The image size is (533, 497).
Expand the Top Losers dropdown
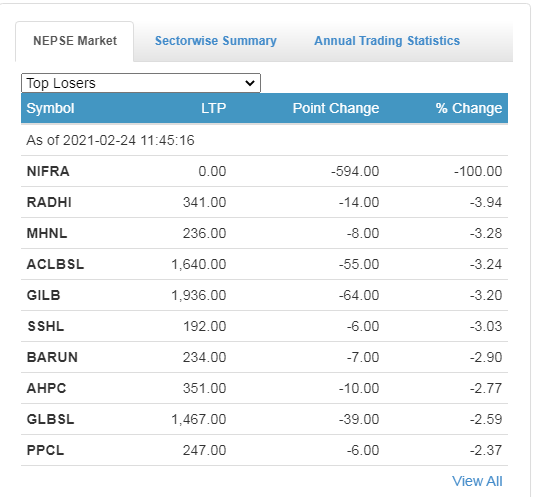141,83
